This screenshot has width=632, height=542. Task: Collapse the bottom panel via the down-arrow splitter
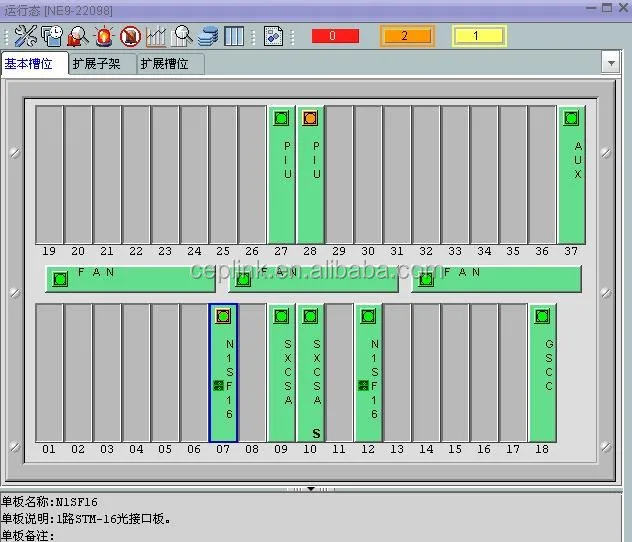click(x=311, y=489)
